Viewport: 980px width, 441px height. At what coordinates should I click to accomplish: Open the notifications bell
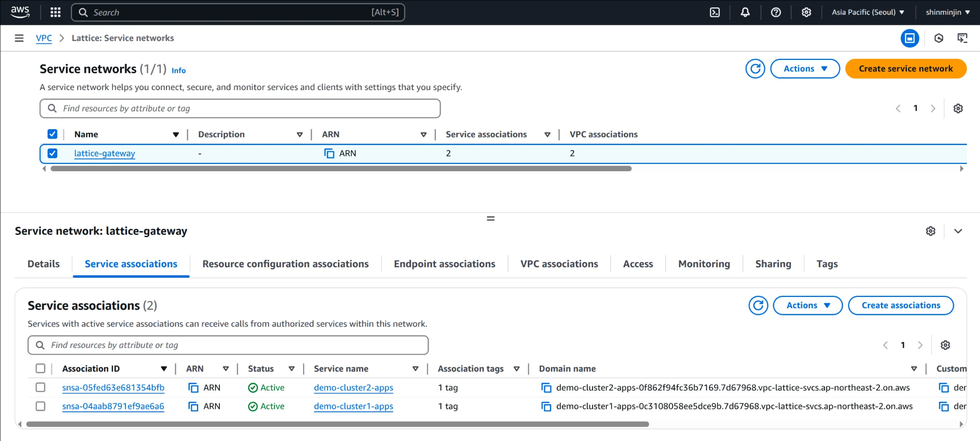tap(745, 12)
